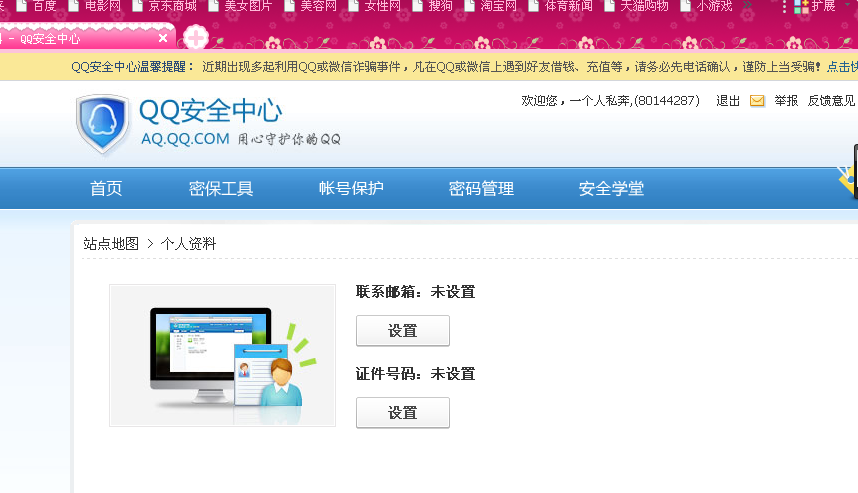Click the 证件号码: 未设置 label
Screen dimensions: 858x493
coord(415,374)
